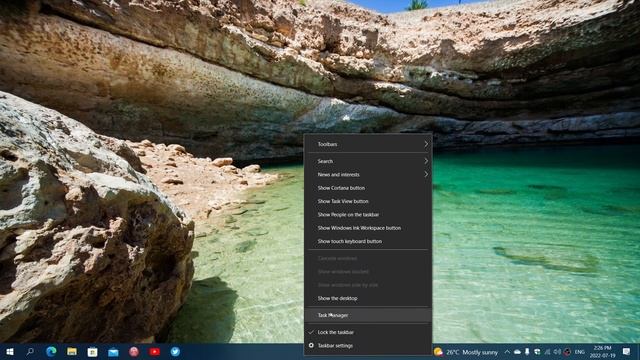Open the notification Action Center icon
Screen dimensions: 640x360
[627, 351]
